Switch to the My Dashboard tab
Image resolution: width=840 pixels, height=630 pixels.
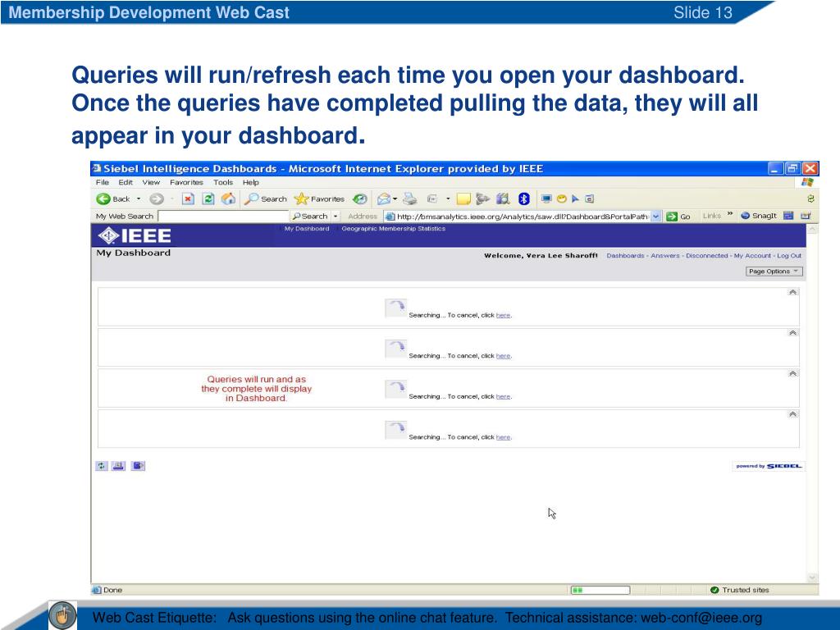pyautogui.click(x=307, y=229)
